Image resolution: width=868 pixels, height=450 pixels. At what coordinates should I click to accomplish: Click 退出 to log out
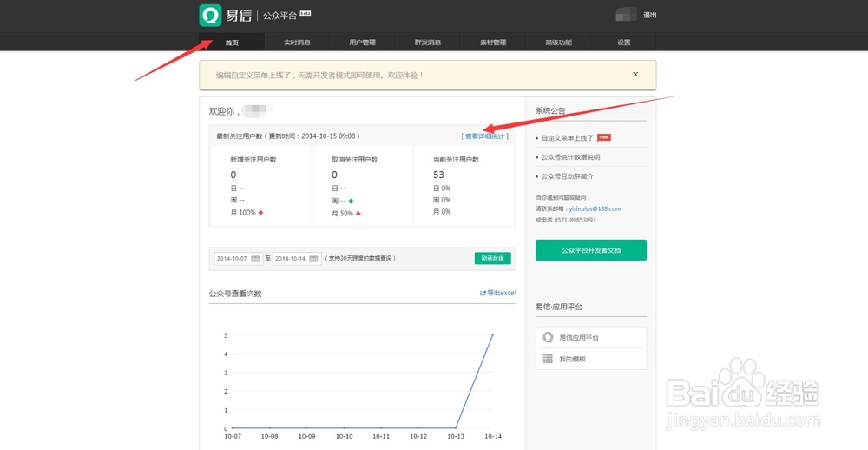coord(650,16)
